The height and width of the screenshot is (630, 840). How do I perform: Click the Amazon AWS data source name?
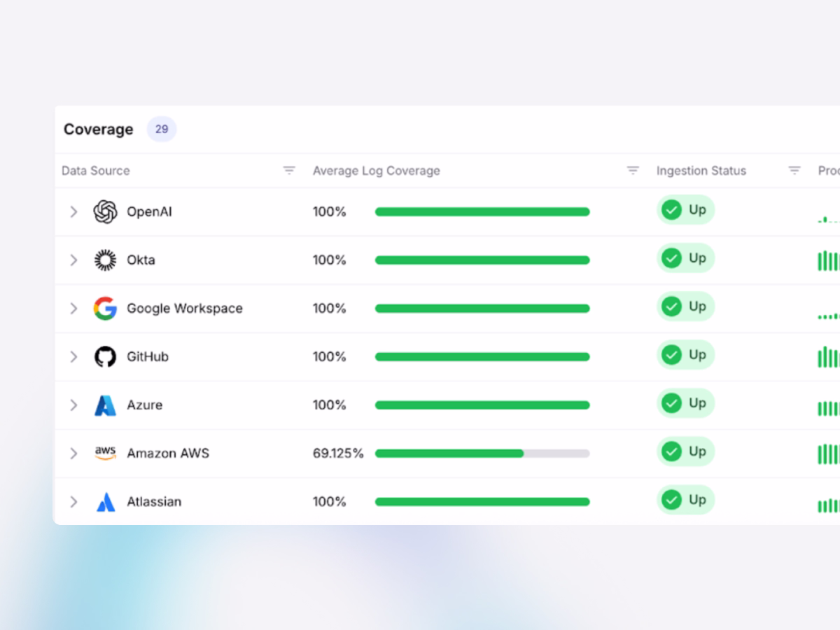tap(168, 453)
